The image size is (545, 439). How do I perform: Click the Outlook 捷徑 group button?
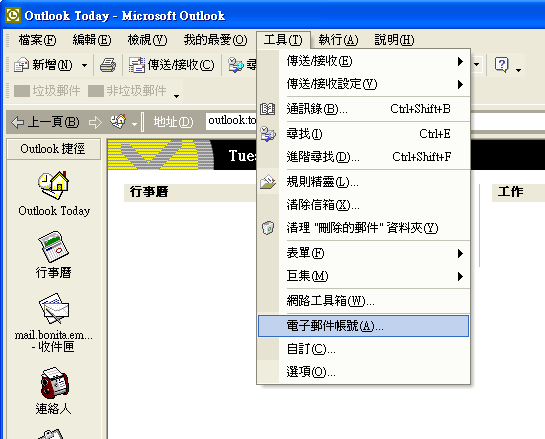pos(53,149)
